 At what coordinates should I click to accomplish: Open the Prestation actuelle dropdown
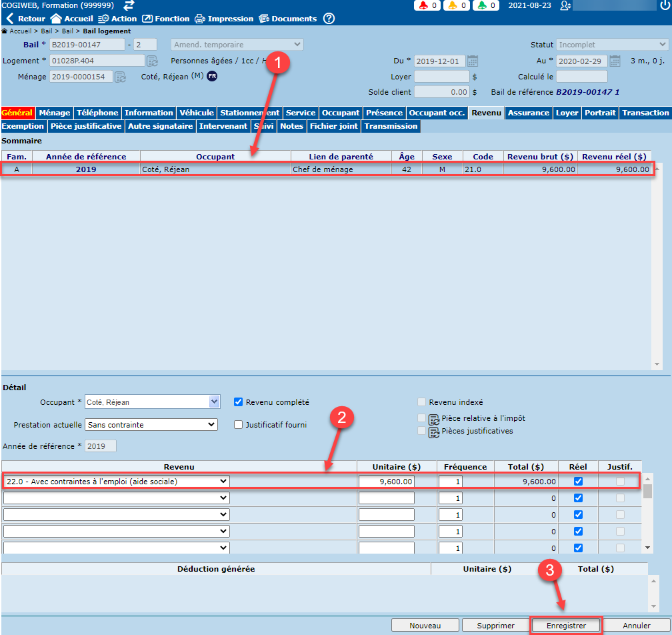point(211,425)
